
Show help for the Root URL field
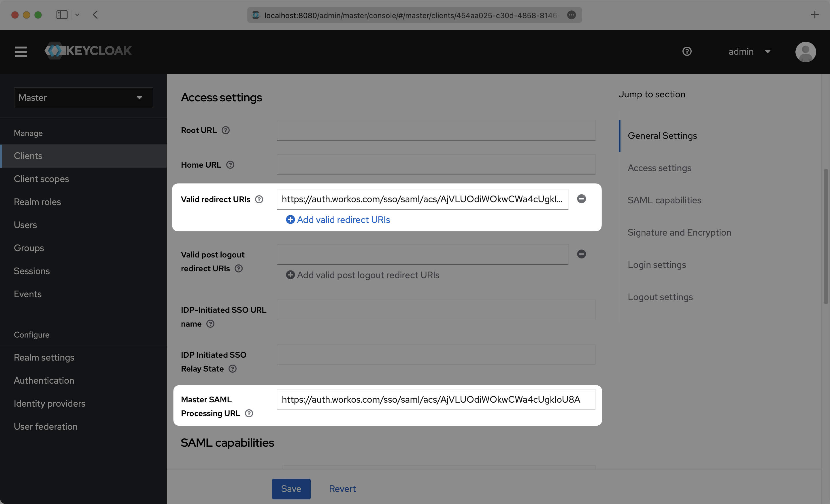(226, 130)
